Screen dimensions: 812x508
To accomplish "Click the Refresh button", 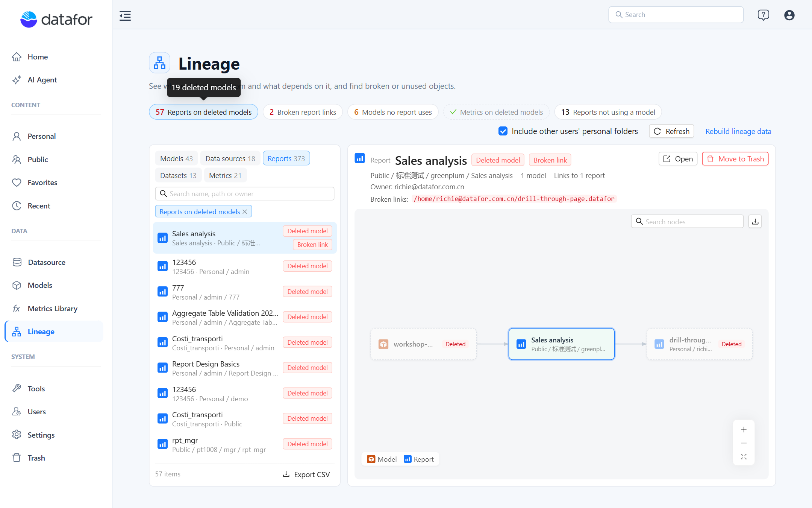I will coord(671,131).
